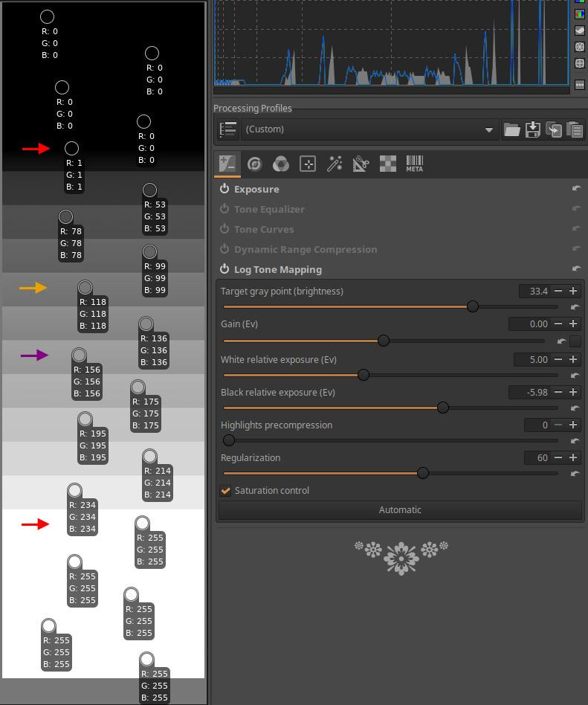Viewport: 588px width, 705px height.
Task: Reset the Log Tone Mapping tool to defaults
Action: (576, 269)
